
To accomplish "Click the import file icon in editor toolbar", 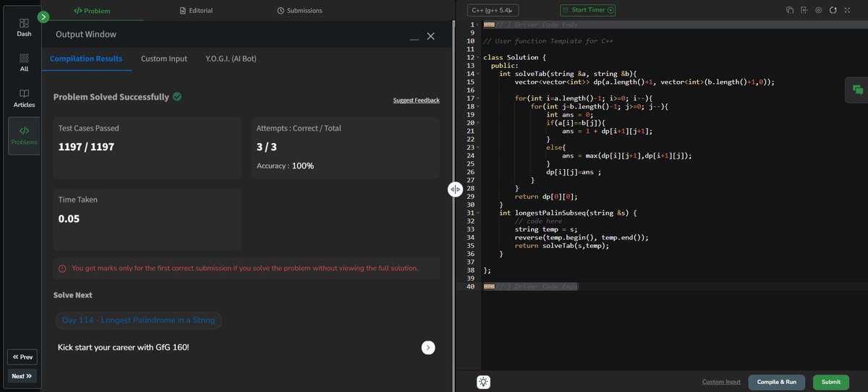I will click(x=804, y=10).
